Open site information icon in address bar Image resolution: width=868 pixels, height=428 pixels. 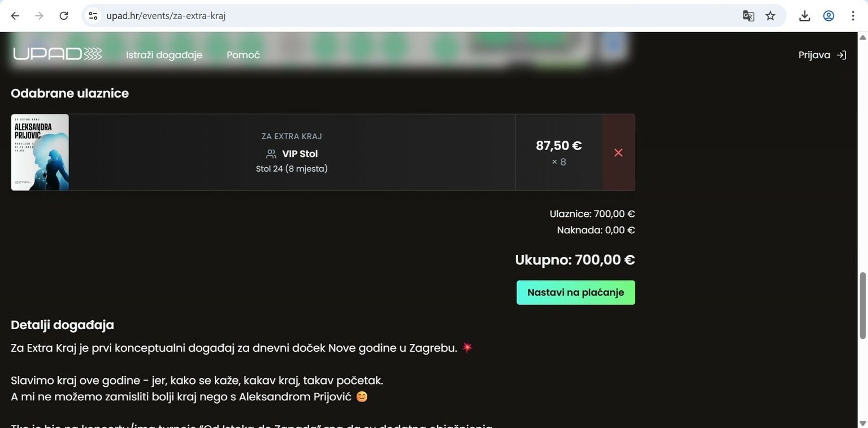(x=93, y=16)
